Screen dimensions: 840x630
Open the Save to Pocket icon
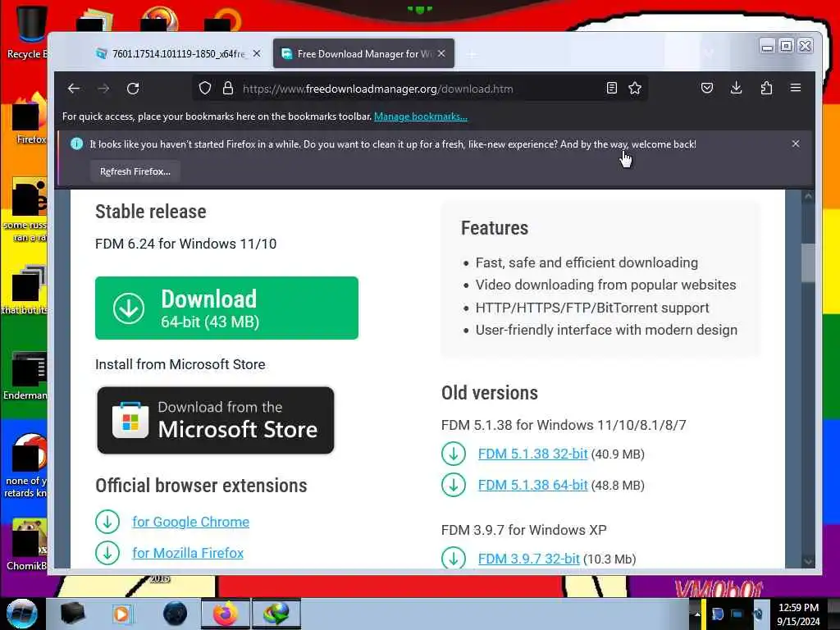(707, 88)
